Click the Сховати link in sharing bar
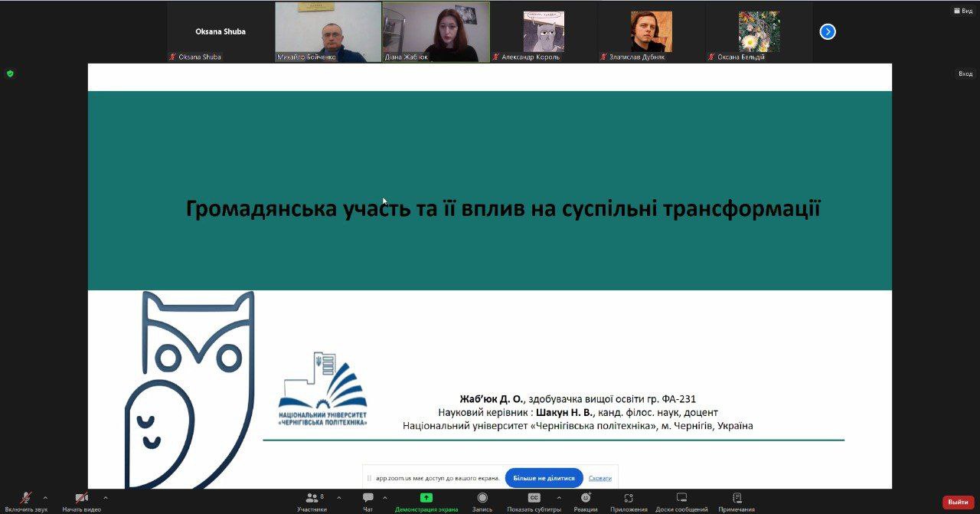 pyautogui.click(x=600, y=478)
